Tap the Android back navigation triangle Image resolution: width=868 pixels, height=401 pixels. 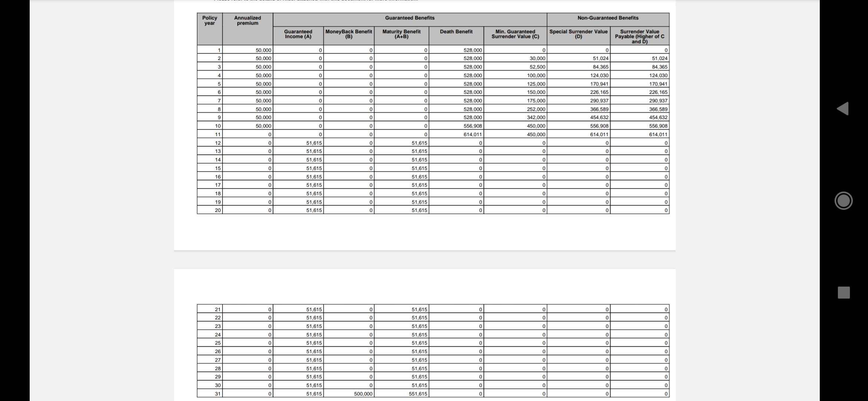pos(843,108)
